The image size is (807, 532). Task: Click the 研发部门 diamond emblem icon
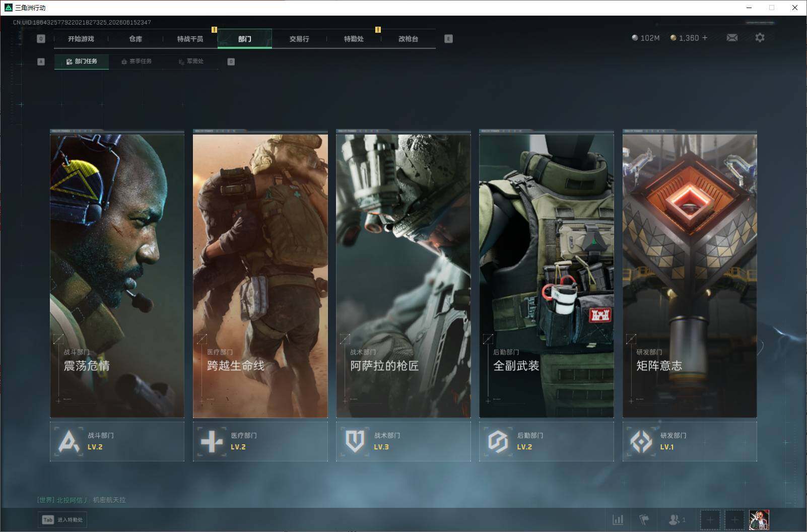tap(641, 441)
